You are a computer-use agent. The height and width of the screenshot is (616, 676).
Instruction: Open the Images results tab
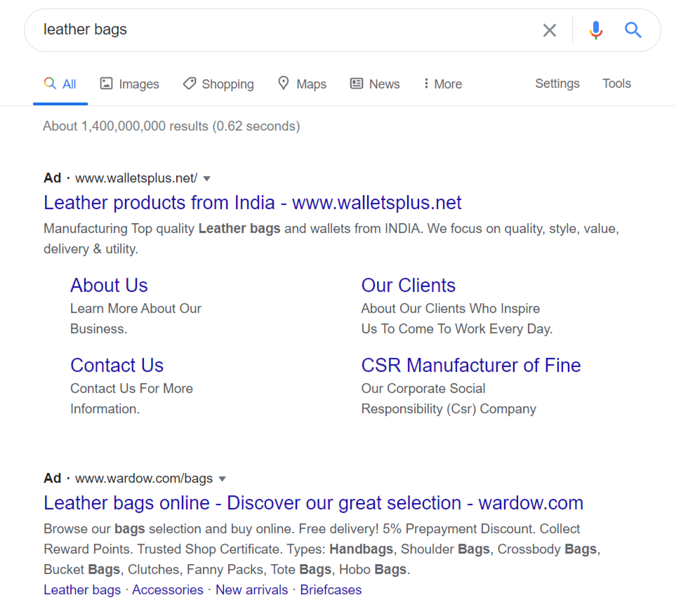click(130, 84)
